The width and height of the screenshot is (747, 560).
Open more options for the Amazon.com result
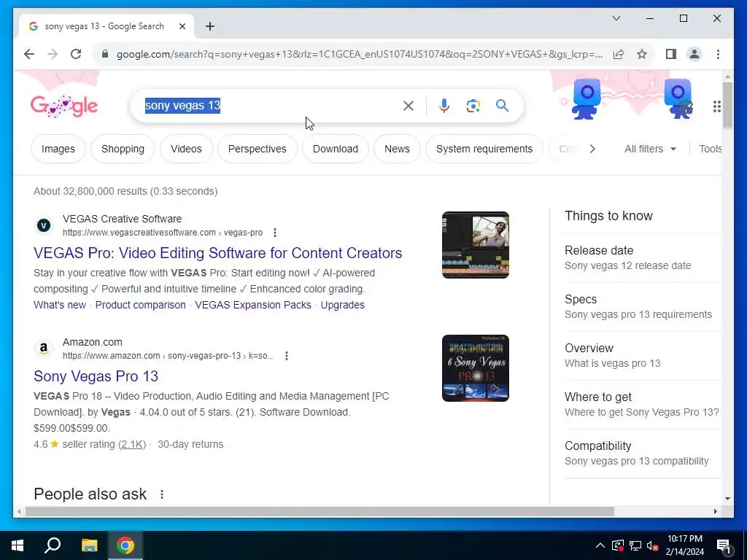point(286,356)
